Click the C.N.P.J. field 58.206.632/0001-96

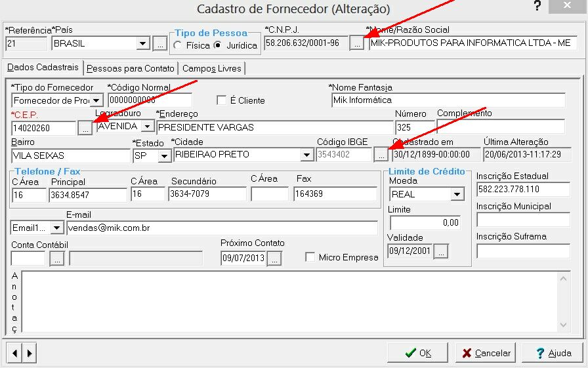(306, 43)
